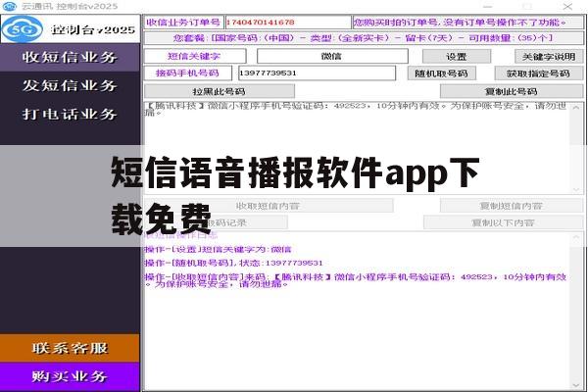The height and width of the screenshot is (392, 588).
Task: Click the package info line 您套餐
Action: [364, 38]
